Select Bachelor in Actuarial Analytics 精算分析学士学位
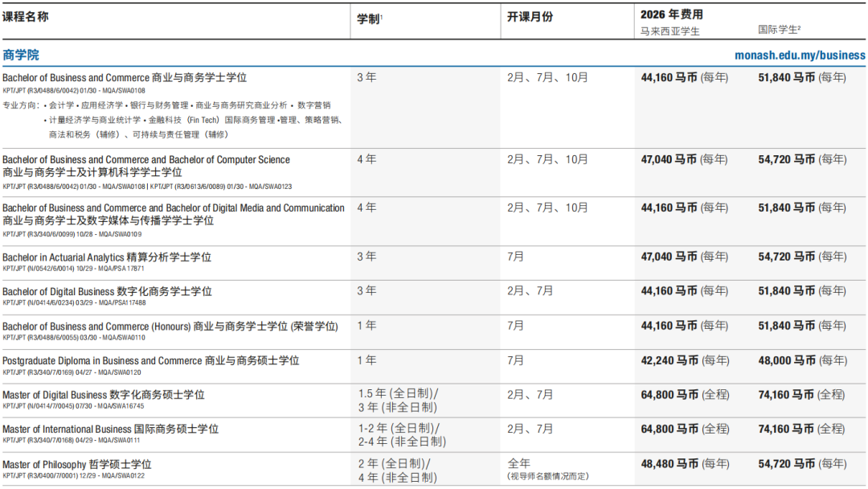Viewport: 868px width, 489px height. [x=107, y=257]
